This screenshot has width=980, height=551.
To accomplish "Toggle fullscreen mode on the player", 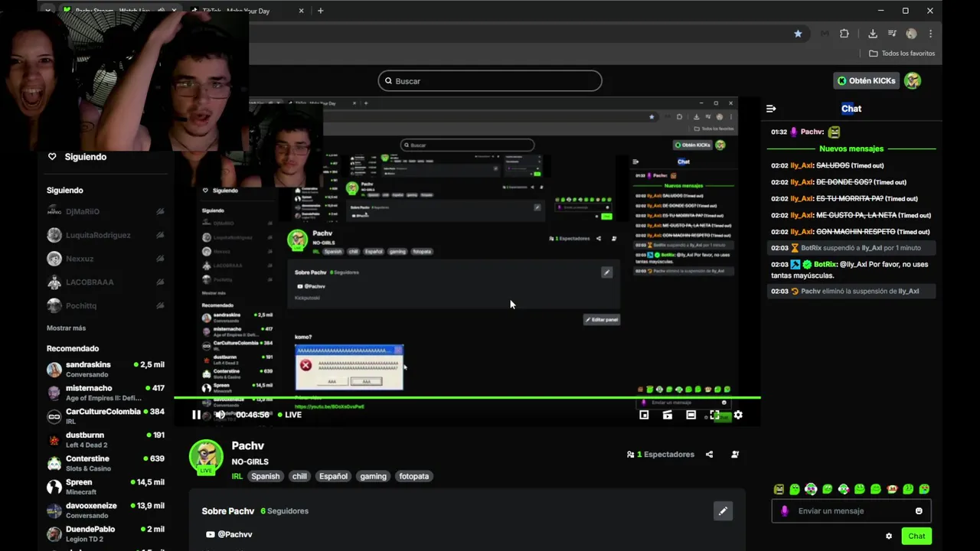I will 714,415.
